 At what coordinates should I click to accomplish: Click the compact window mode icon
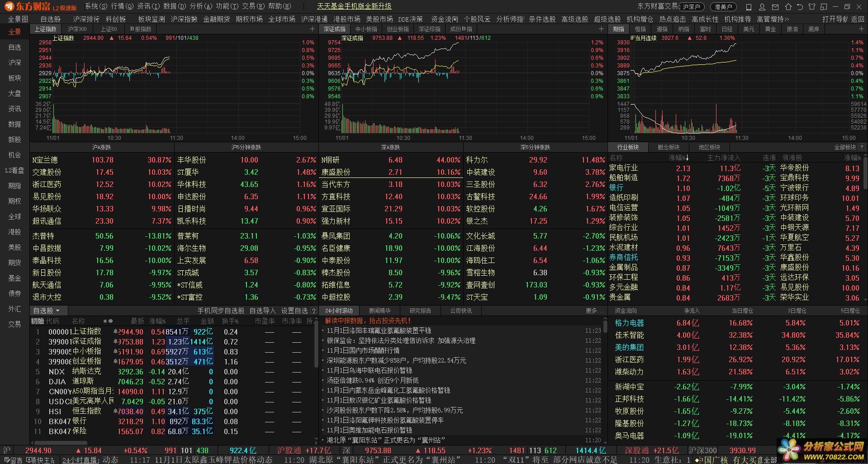point(824,7)
